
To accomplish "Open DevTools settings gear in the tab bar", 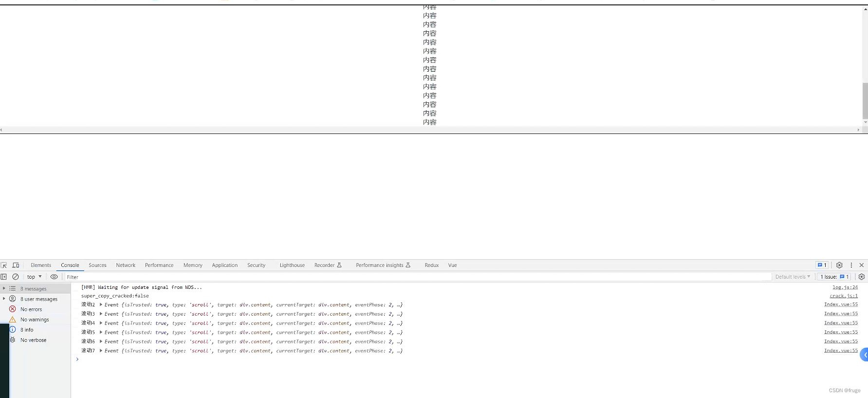I will 839,265.
